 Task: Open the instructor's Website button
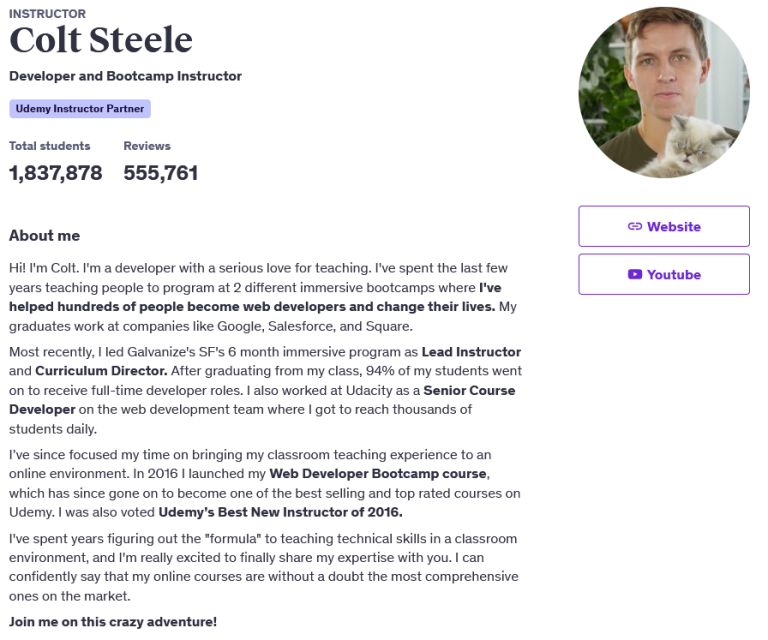pos(663,226)
